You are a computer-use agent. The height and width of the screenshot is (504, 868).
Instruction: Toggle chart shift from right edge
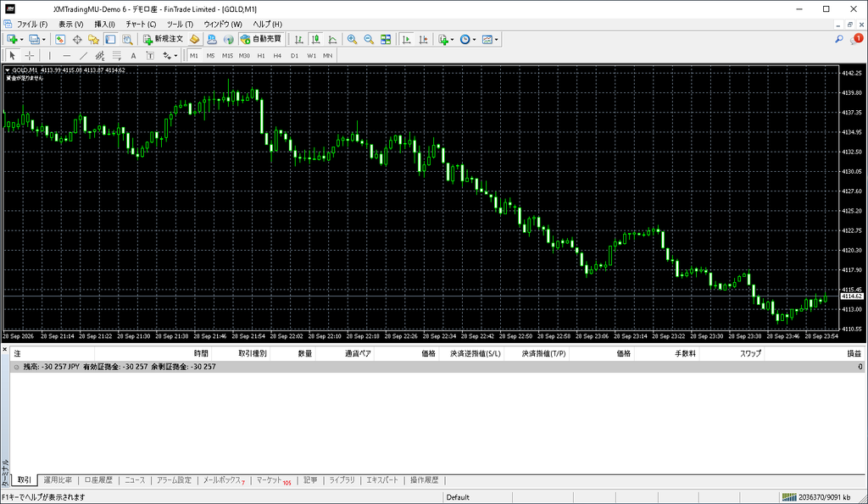tap(424, 39)
